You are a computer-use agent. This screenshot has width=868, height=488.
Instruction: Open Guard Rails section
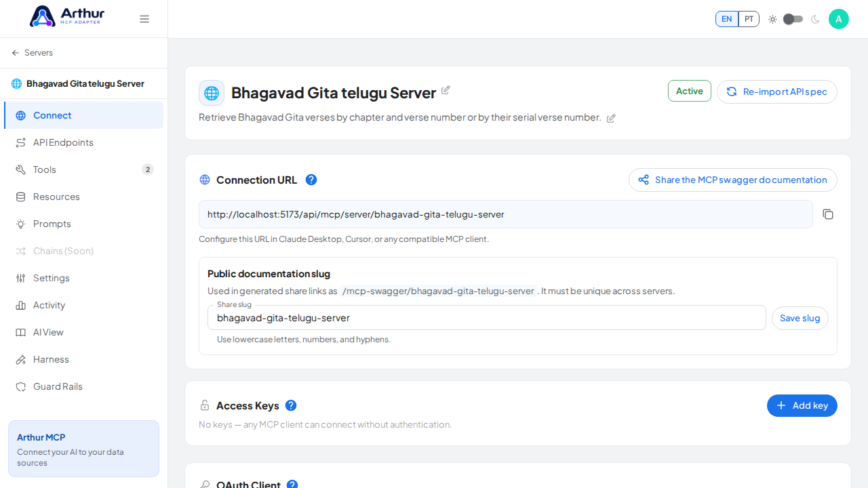(x=84, y=386)
